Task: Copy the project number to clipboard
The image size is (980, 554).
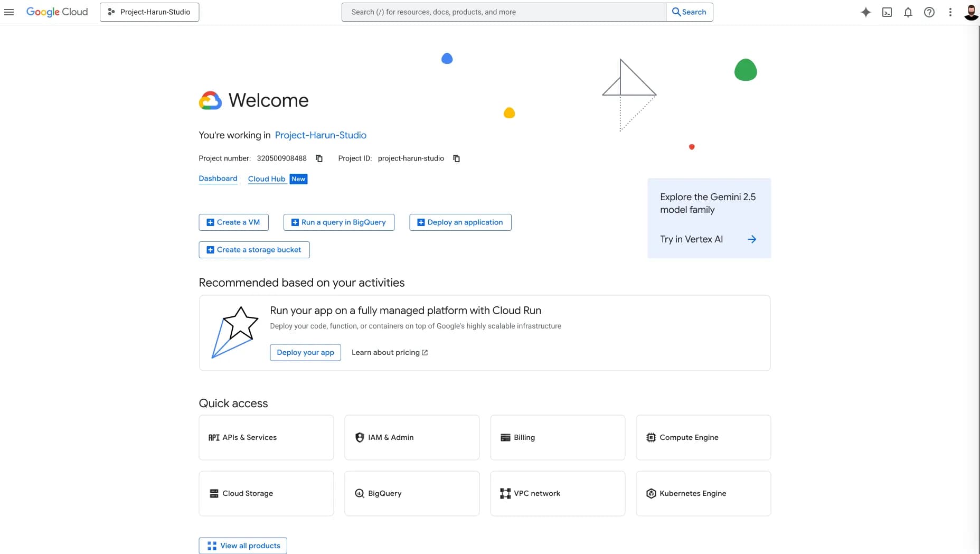Action: [319, 158]
